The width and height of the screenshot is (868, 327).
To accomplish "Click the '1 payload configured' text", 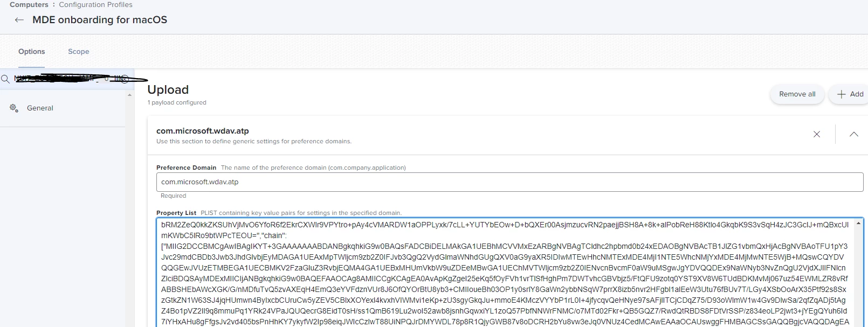I will (x=177, y=102).
